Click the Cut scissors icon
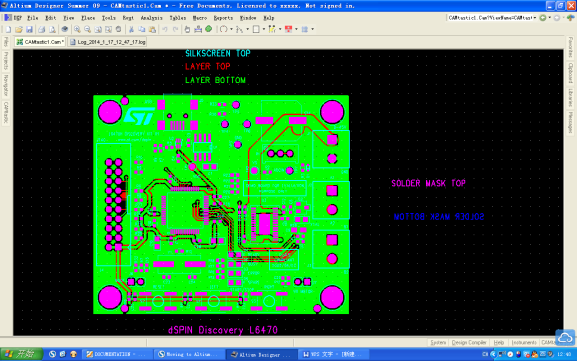Image resolution: width=578 pixels, height=361 pixels. pyautogui.click(x=131, y=29)
